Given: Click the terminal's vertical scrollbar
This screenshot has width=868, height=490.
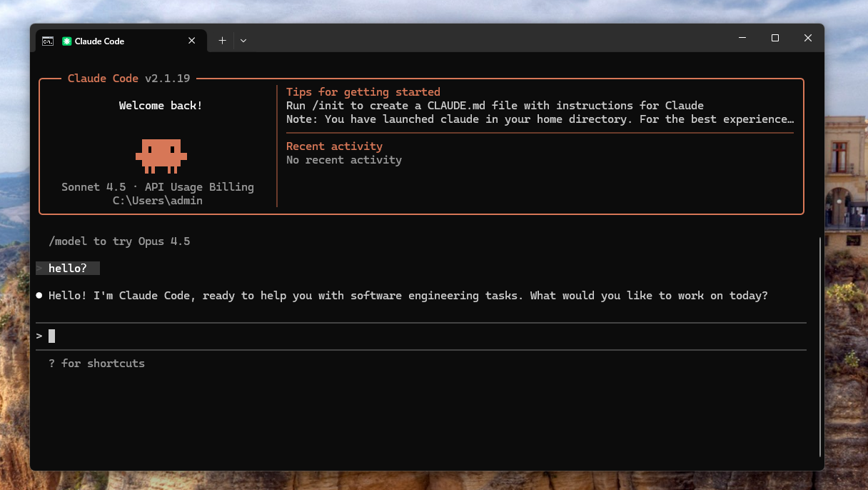Looking at the screenshot, I should click(x=820, y=343).
